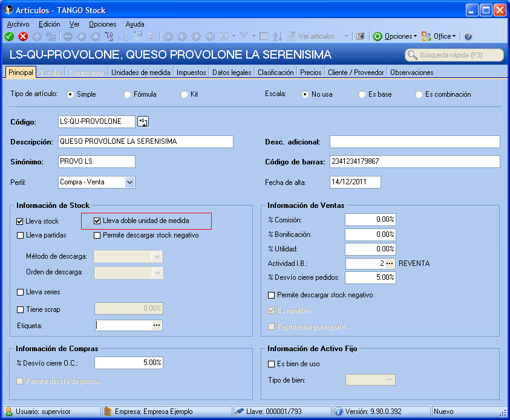Open the Cliente / Proveedor tab
The width and height of the screenshot is (510, 420).
tap(356, 73)
